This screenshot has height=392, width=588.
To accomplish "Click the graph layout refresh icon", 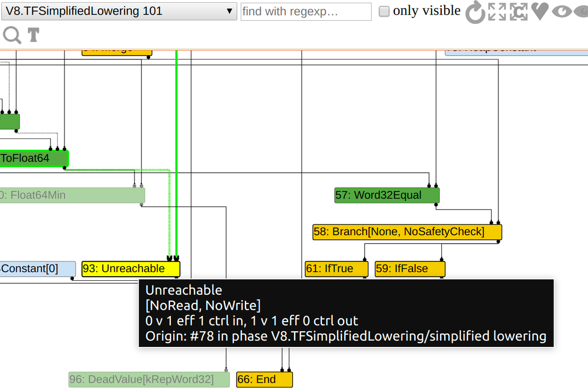I will 475,12.
